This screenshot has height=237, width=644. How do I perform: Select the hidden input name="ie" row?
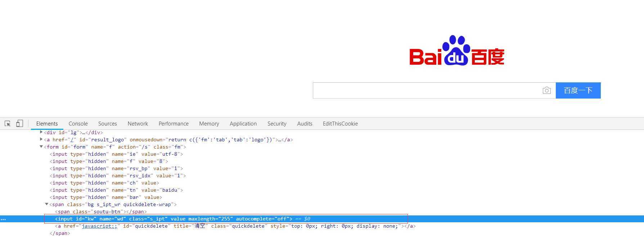[116, 154]
